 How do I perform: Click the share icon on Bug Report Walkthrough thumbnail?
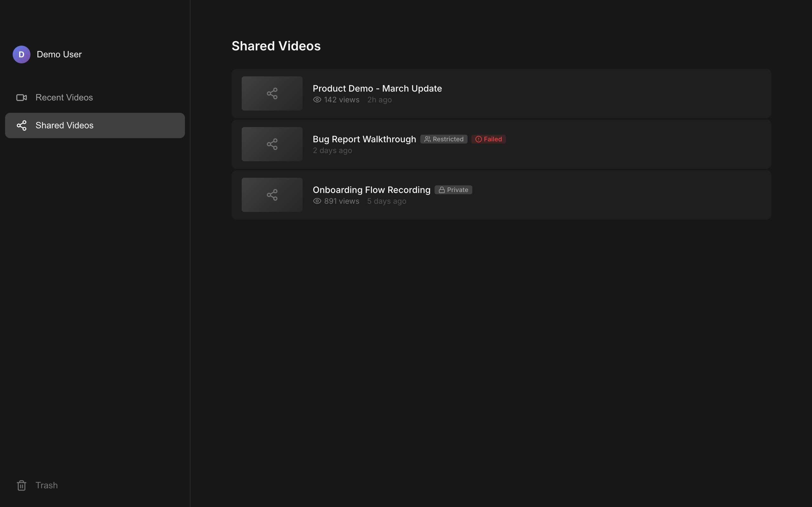272,144
